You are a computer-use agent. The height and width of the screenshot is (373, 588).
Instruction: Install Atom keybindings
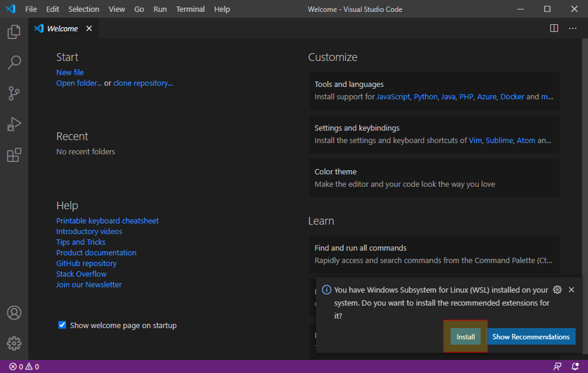[526, 141]
